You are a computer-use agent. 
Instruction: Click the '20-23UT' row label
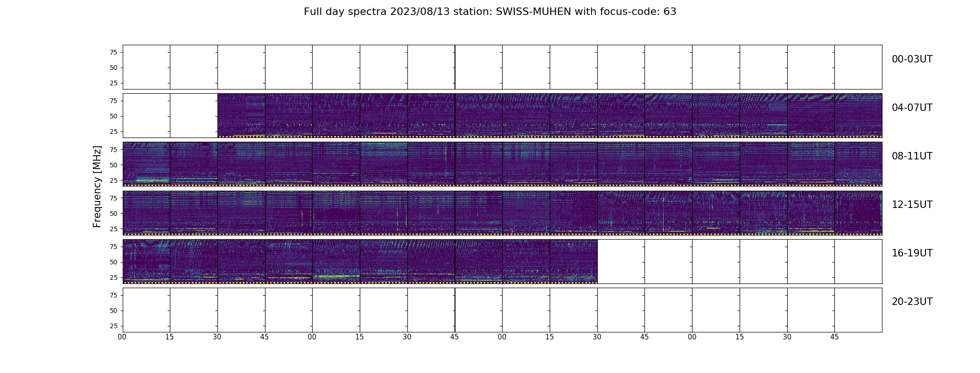912,302
